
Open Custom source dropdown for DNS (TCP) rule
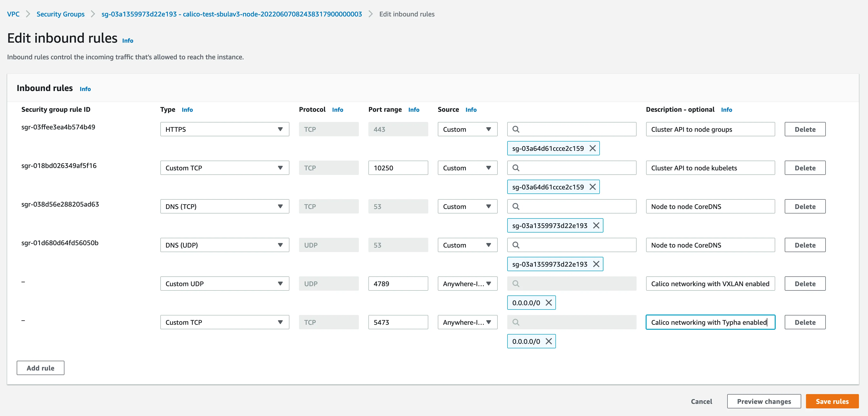467,206
